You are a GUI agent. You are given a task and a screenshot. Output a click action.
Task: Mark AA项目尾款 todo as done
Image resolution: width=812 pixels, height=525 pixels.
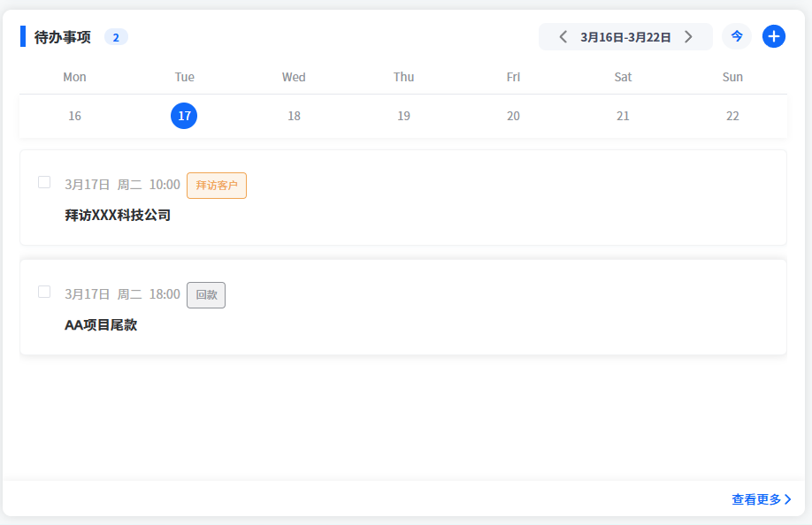click(44, 292)
